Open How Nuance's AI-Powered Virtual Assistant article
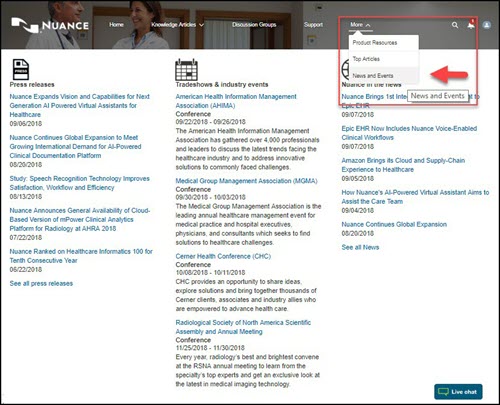The width and height of the screenshot is (500, 405). [415, 197]
